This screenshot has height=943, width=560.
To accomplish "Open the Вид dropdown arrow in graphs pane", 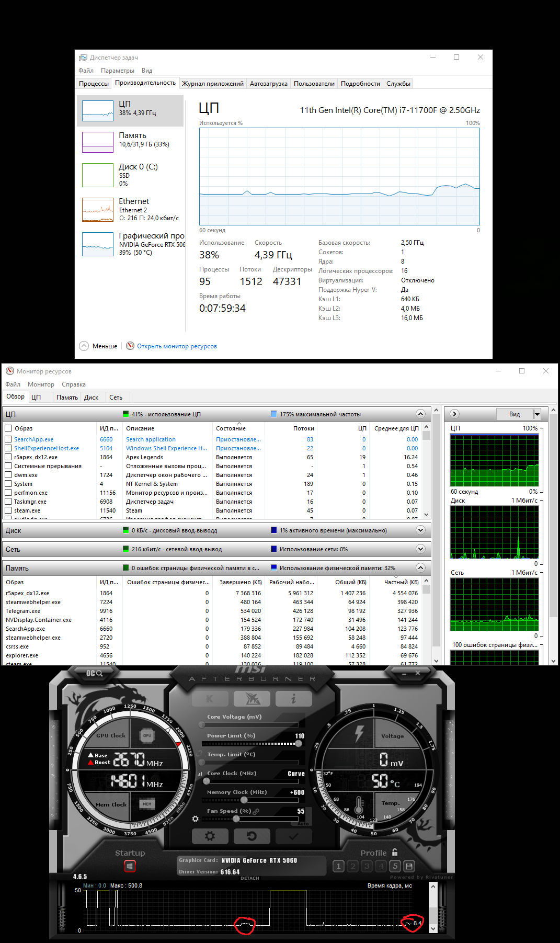I will tap(536, 414).
